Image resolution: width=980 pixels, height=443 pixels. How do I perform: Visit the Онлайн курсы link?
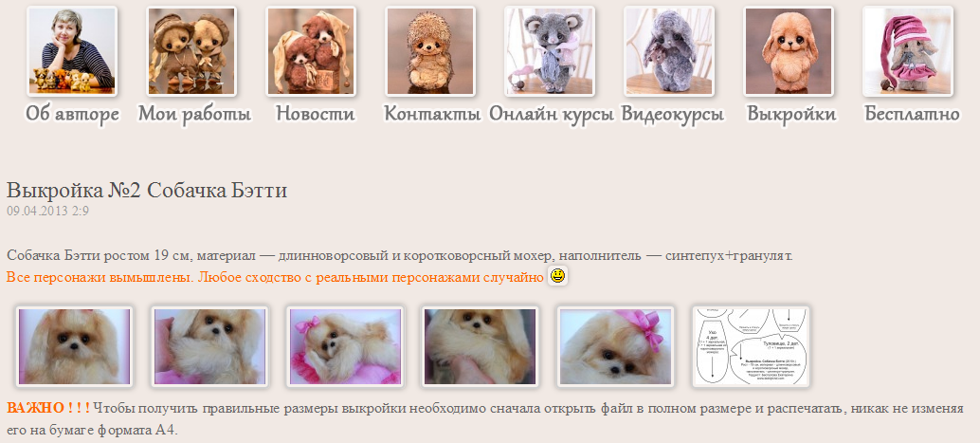552,114
